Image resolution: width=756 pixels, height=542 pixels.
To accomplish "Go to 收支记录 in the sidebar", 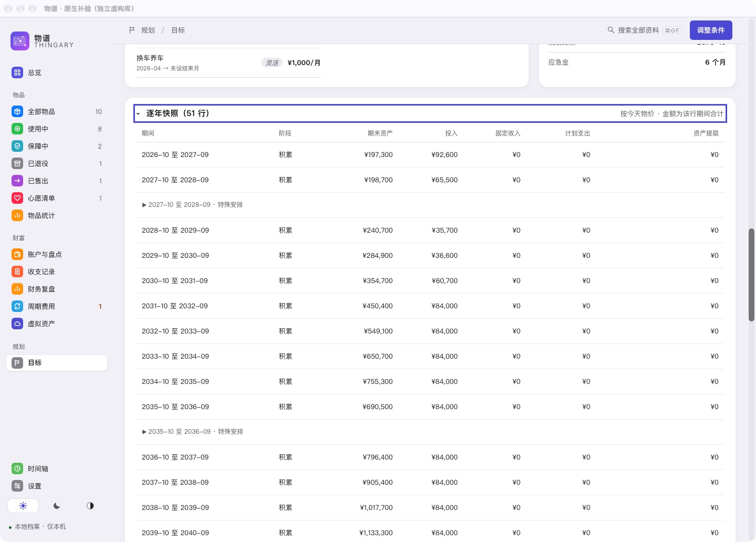I will click(57, 272).
